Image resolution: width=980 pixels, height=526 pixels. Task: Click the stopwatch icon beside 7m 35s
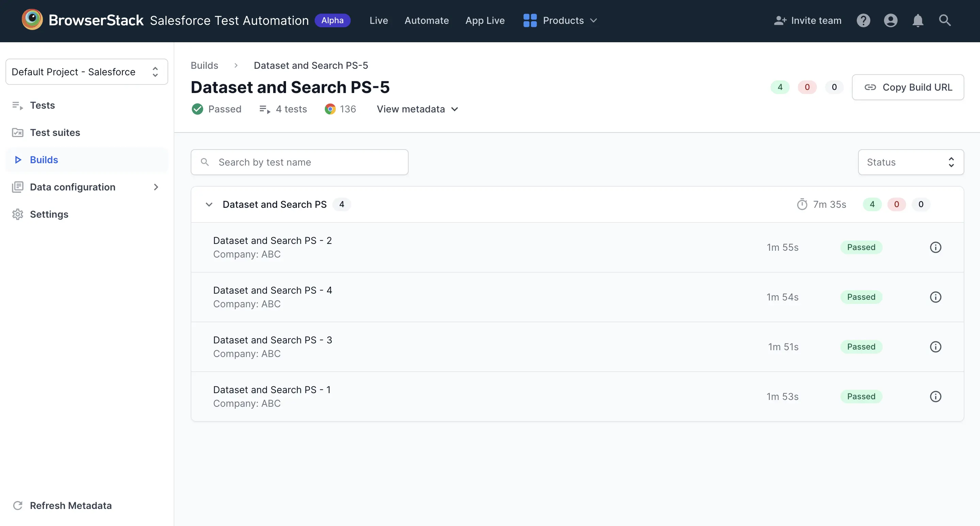[802, 204]
